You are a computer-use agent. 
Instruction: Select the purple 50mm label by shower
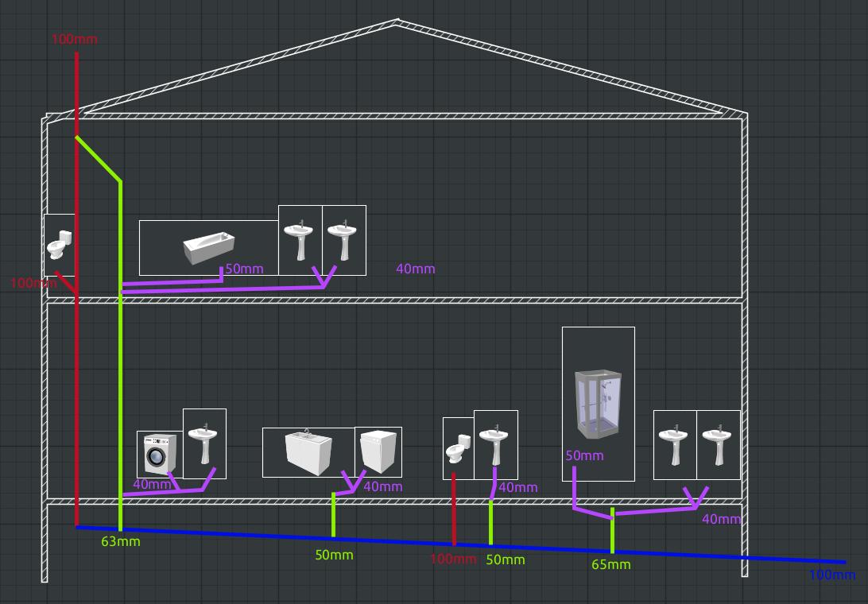point(584,455)
